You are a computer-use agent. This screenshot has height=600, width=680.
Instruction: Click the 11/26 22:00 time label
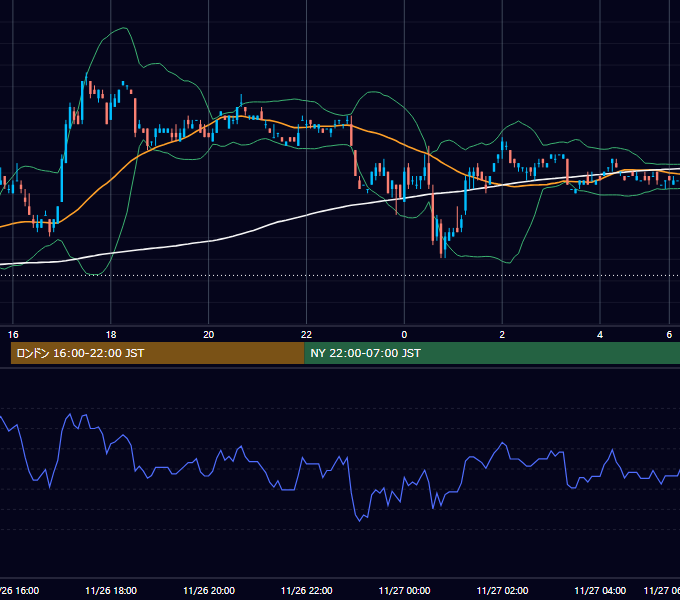pyautogui.click(x=307, y=590)
